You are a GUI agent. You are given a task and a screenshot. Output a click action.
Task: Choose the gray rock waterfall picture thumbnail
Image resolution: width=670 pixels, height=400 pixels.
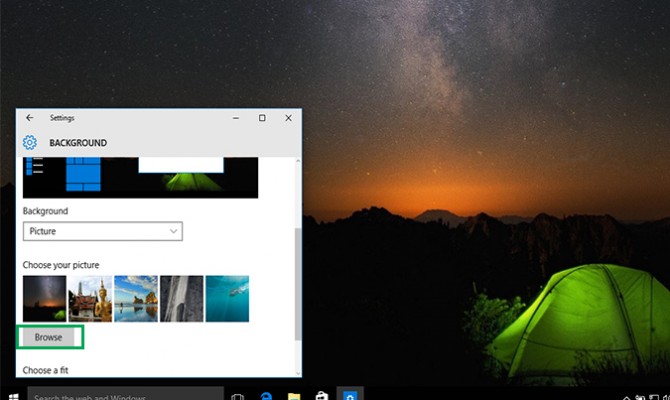(182, 298)
